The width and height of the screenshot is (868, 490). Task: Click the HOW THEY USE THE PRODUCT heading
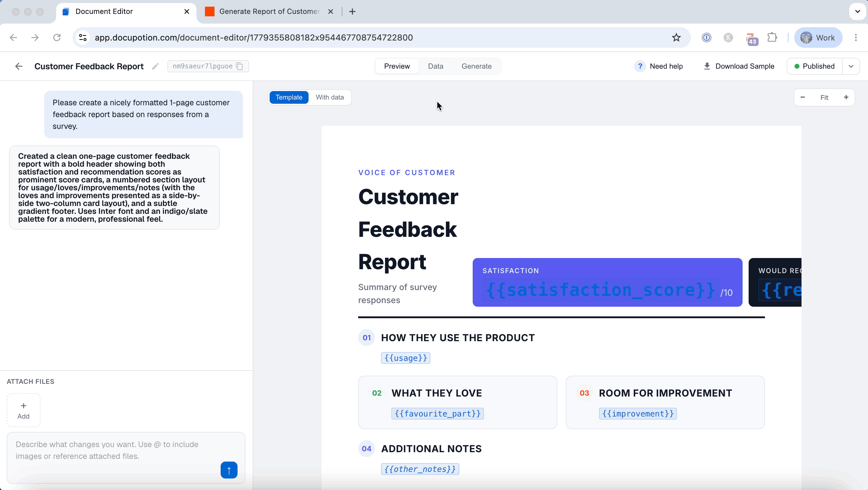point(458,338)
